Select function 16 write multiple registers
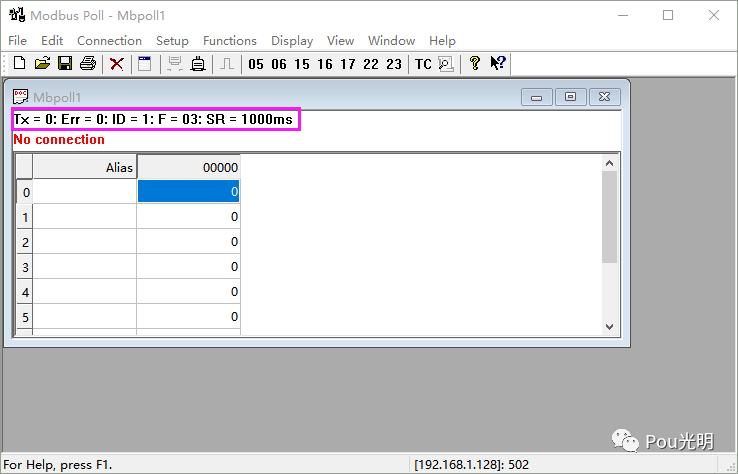 [x=325, y=64]
